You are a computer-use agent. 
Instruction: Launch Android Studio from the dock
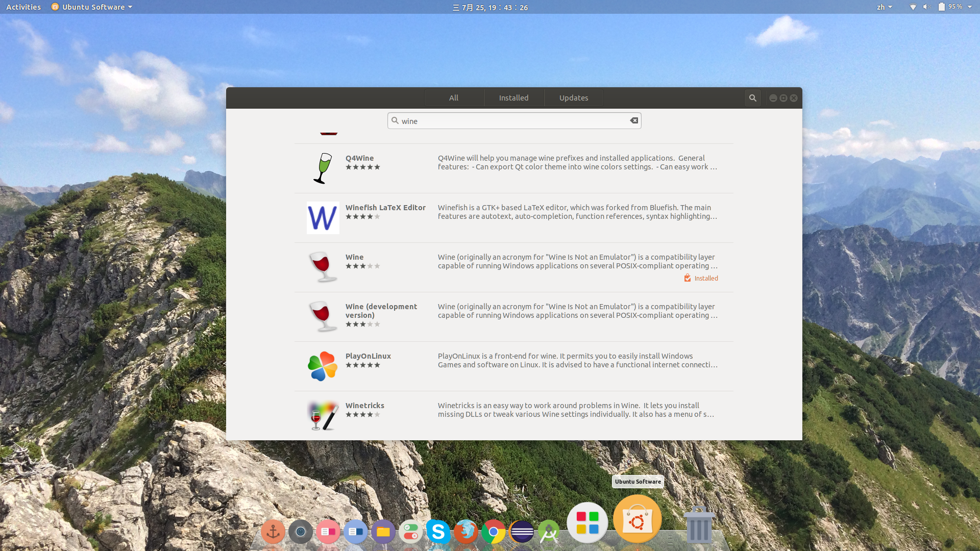[x=549, y=532]
